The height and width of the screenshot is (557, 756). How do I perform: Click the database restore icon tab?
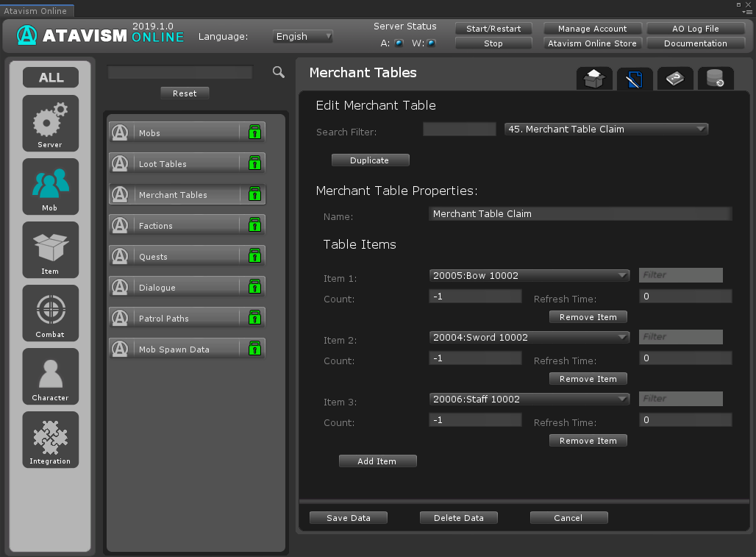point(715,79)
